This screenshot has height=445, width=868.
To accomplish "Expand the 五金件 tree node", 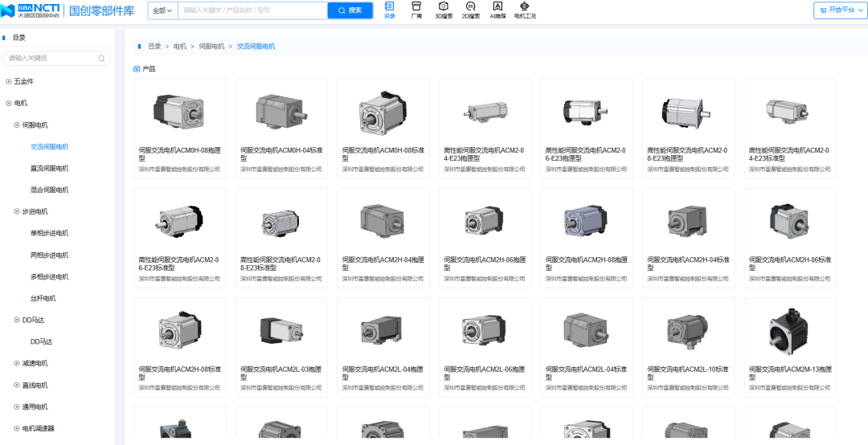I will [x=9, y=81].
